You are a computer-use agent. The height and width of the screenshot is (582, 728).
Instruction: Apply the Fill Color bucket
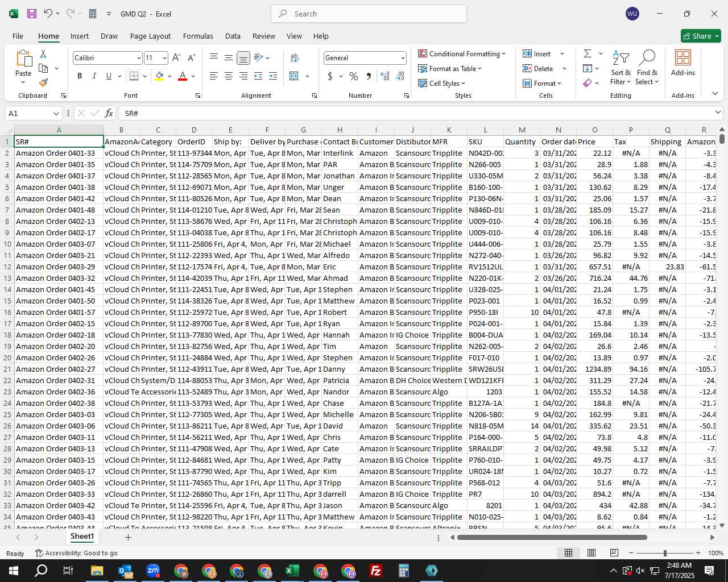(x=159, y=76)
